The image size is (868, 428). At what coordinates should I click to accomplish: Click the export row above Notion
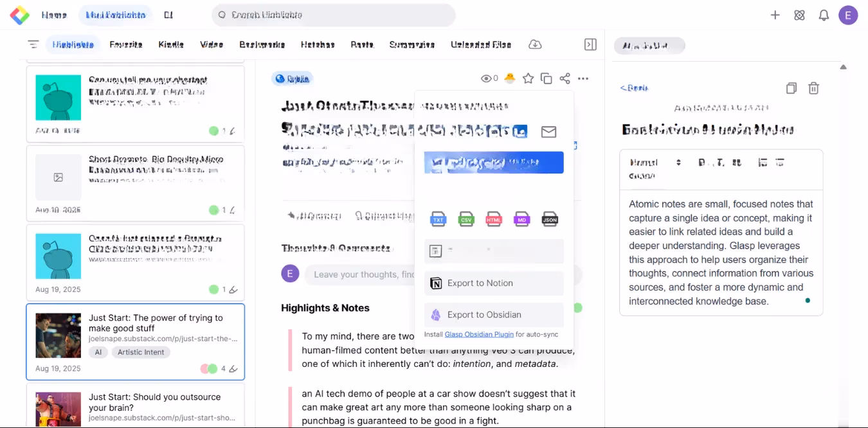pos(494,251)
